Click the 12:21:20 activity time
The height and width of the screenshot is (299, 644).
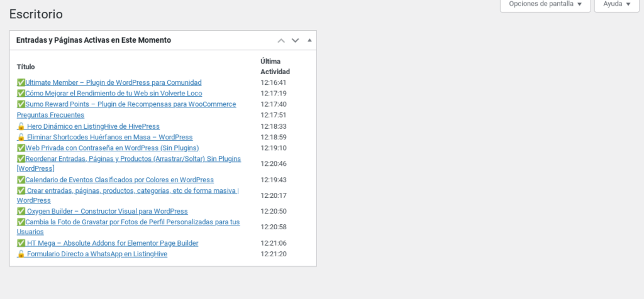click(x=274, y=254)
